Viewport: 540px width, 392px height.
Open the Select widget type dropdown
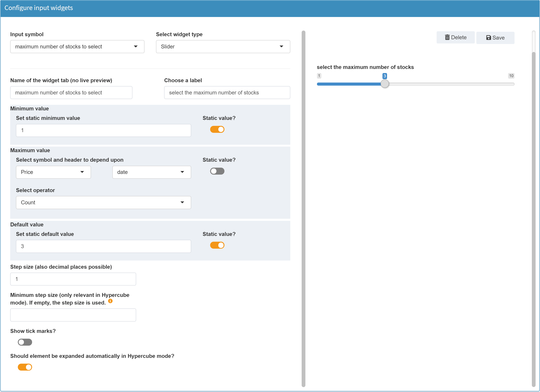(x=223, y=47)
